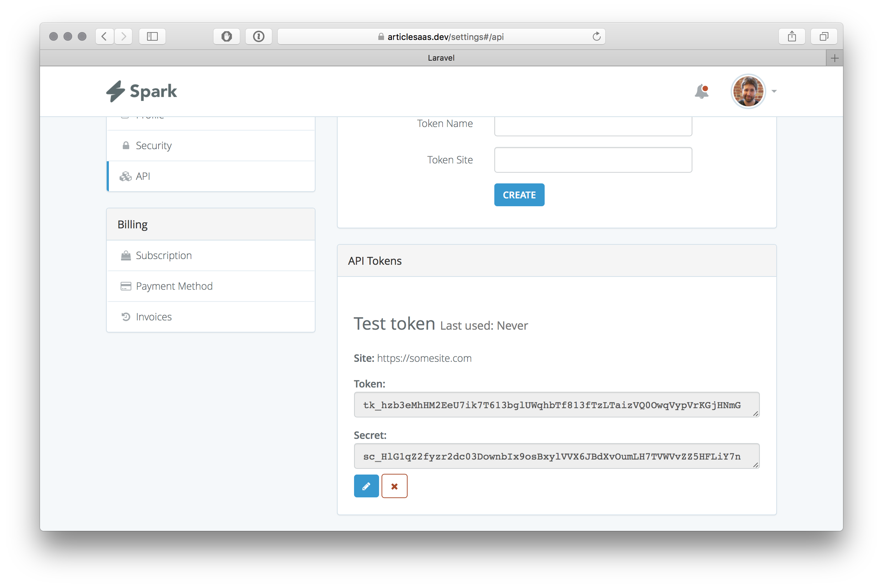
Task: Open a new browser tab
Action: pyautogui.click(x=834, y=58)
